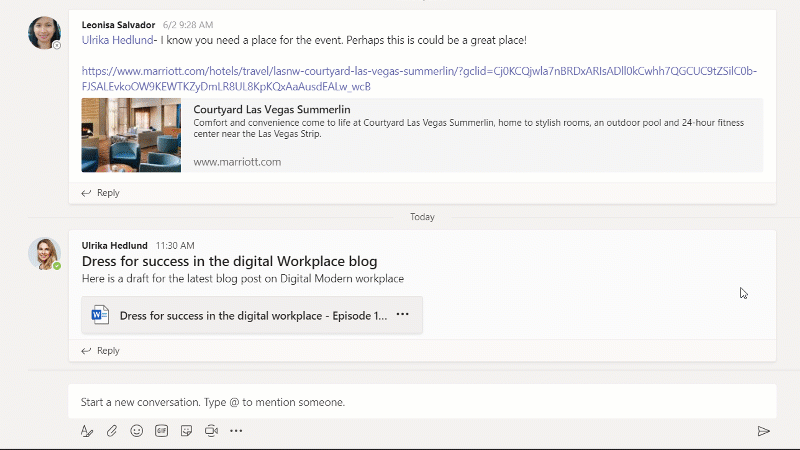Click the Today date divider label
The width and height of the screenshot is (800, 450).
tap(422, 217)
